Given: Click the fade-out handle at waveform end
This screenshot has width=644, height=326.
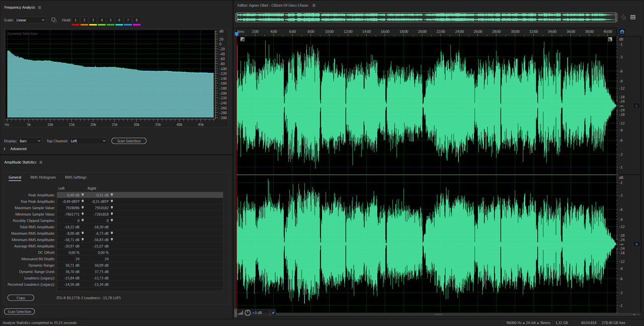Looking at the screenshot, I should (610, 39).
